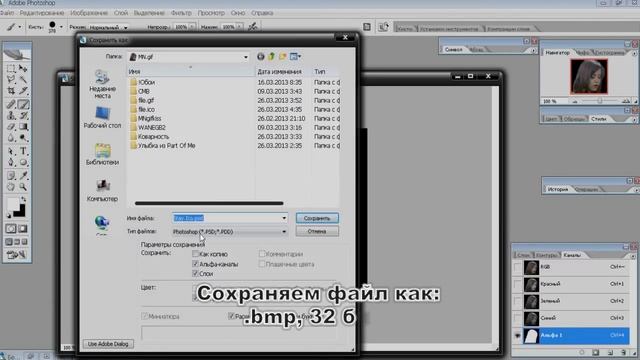Viewport: 640px width, 360px height.
Task: Expand the Имя файла dropdown arrow
Action: 284,218
